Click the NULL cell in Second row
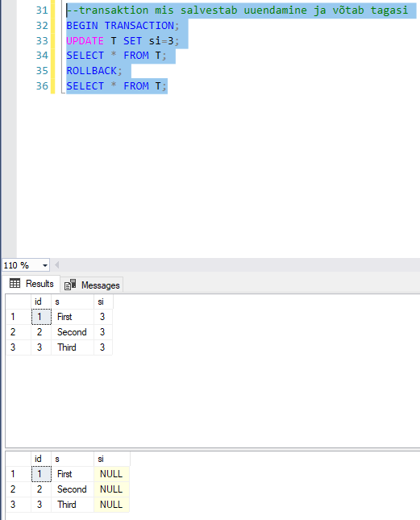 tap(111, 489)
